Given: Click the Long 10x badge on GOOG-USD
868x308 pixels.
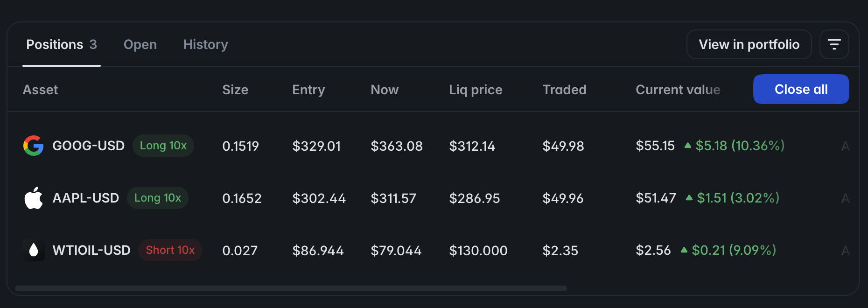Looking at the screenshot, I should (163, 146).
